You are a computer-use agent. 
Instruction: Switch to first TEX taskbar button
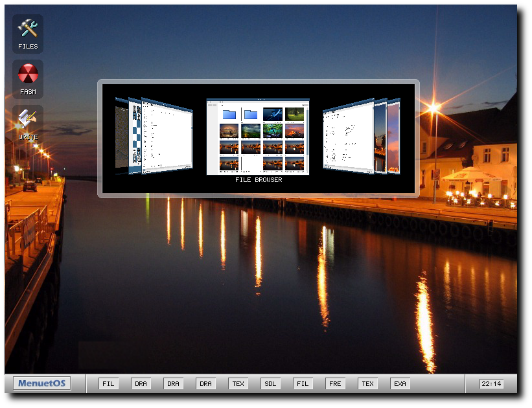(x=238, y=383)
